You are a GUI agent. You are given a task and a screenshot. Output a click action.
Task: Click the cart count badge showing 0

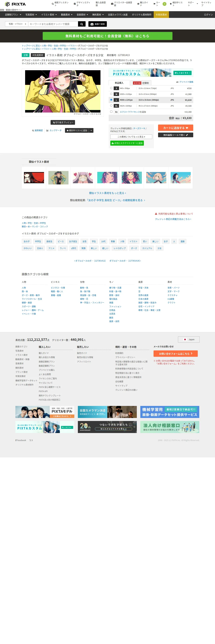tap(164, 4)
